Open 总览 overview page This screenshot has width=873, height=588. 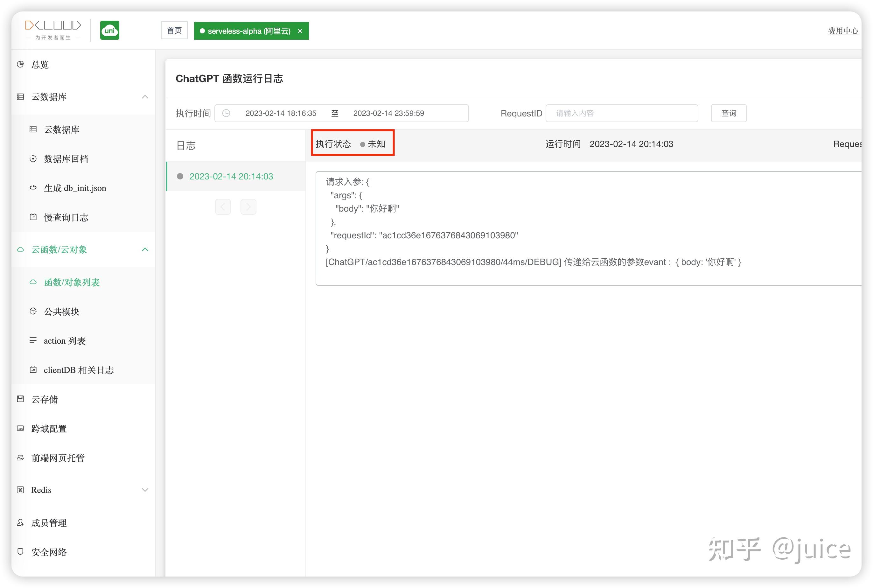[x=83, y=65]
